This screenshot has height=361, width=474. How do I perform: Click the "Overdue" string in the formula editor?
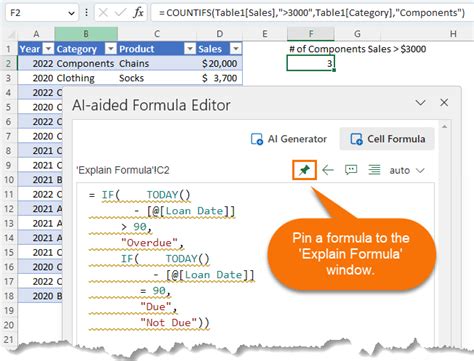point(149,242)
